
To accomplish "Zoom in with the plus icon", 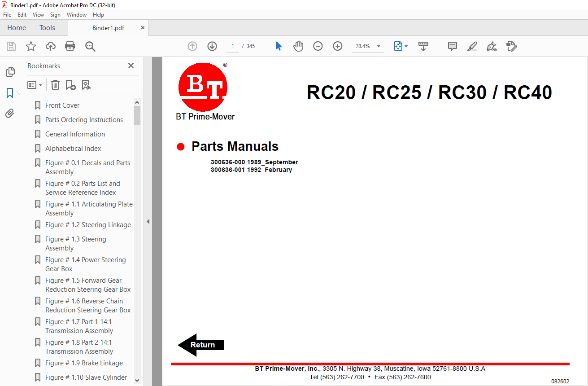I will click(x=338, y=46).
